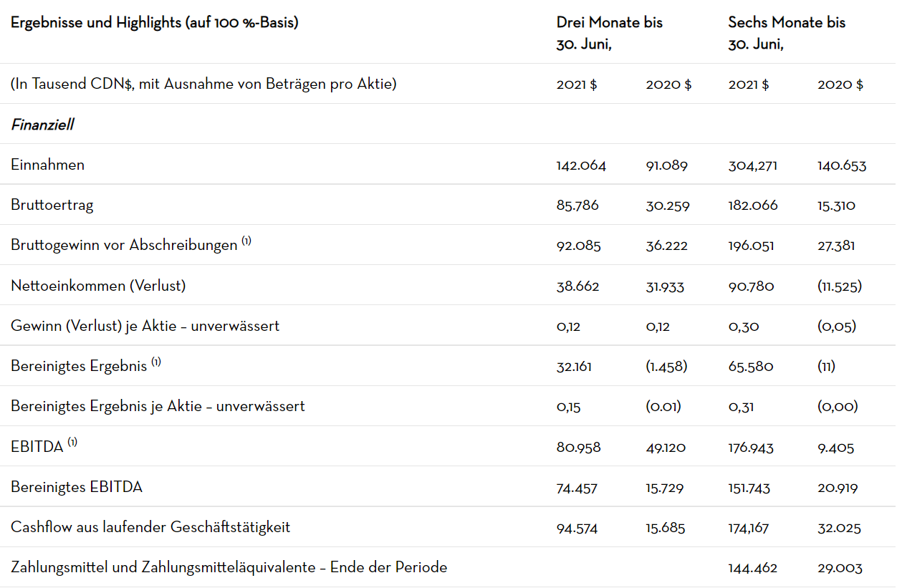The width and height of the screenshot is (897, 588).
Task: Click the Sechs Monate bis 30. Juni header
Action: [x=786, y=32]
